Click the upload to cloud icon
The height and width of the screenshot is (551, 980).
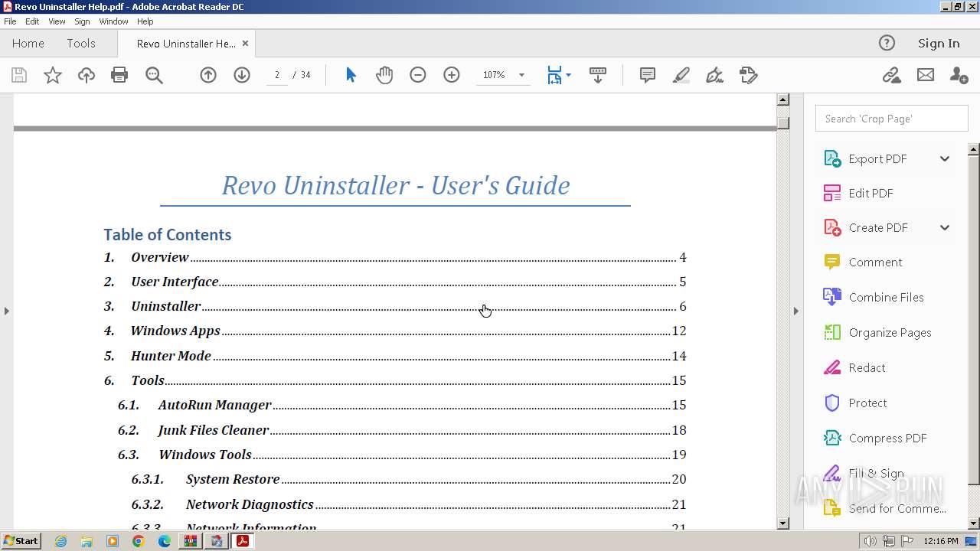[86, 75]
